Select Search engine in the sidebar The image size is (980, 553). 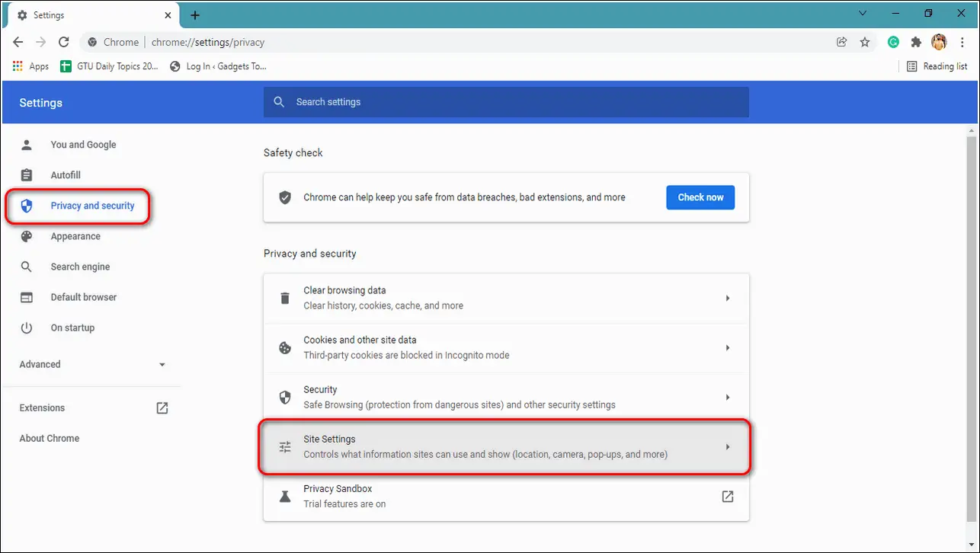click(x=80, y=267)
